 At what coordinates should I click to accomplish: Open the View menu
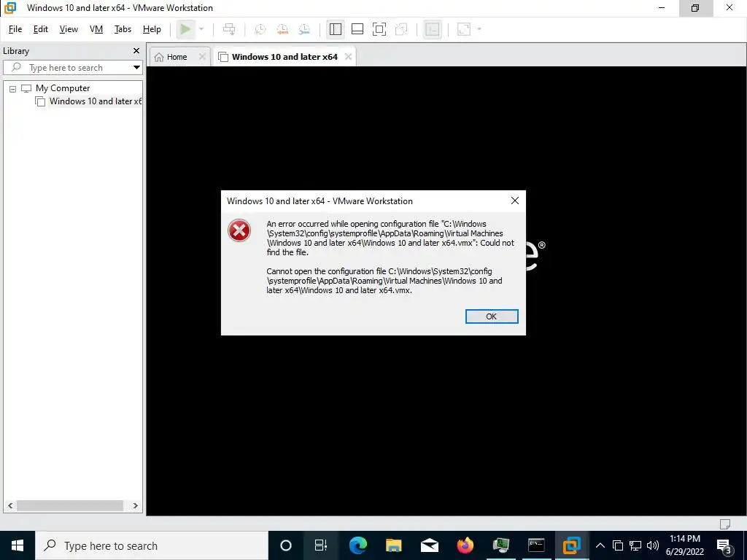coord(69,29)
